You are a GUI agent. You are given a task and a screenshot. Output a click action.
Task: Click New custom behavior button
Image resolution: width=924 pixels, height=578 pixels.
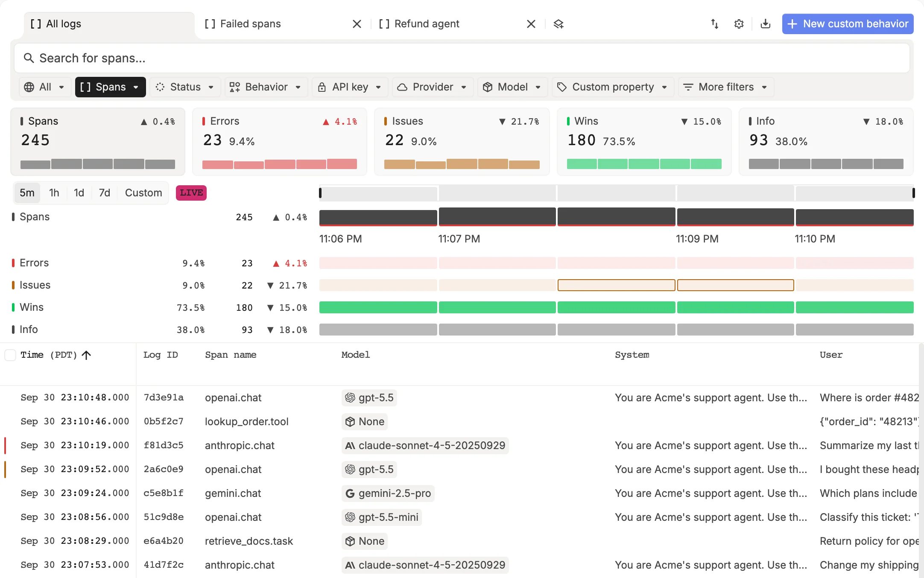click(x=848, y=24)
